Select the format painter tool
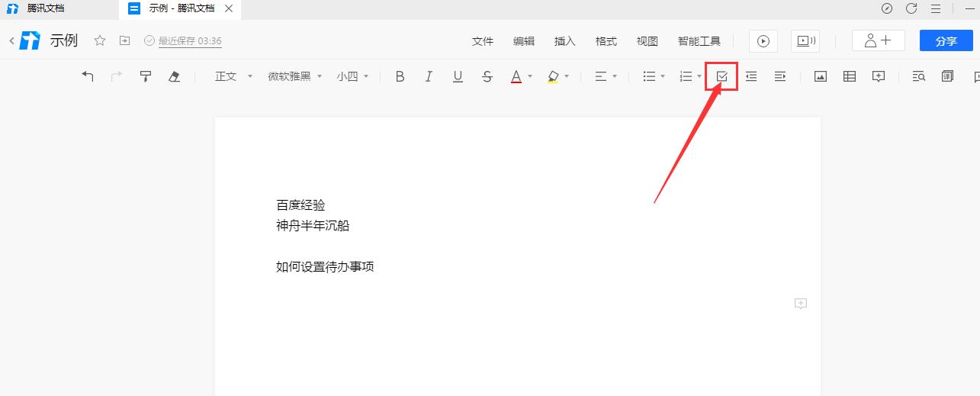The width and height of the screenshot is (980, 396). tap(146, 76)
